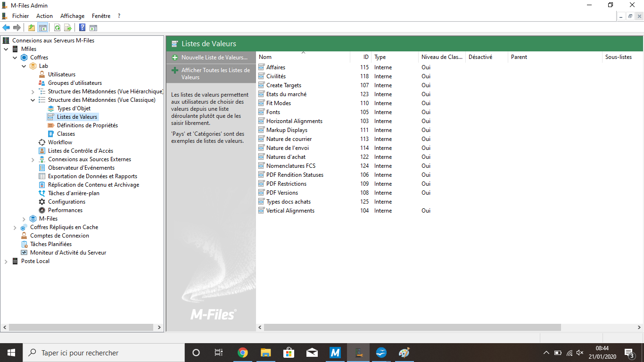Open File Explorer from the taskbar
This screenshot has height=362, width=644.
pyautogui.click(x=266, y=353)
